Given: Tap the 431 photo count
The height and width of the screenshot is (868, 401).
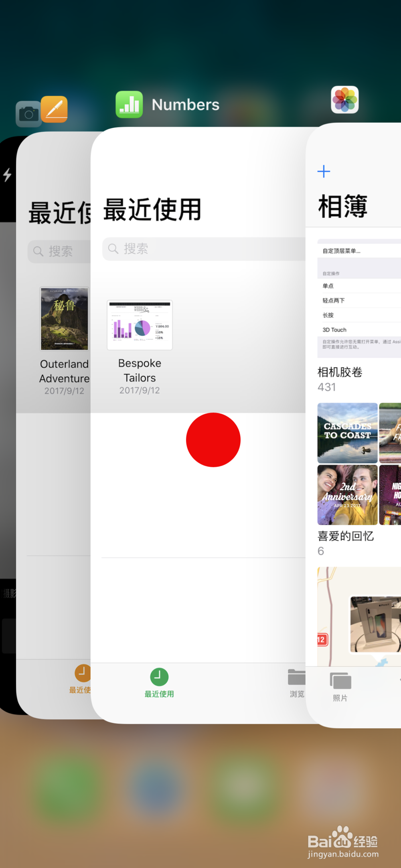Looking at the screenshot, I should pyautogui.click(x=327, y=387).
